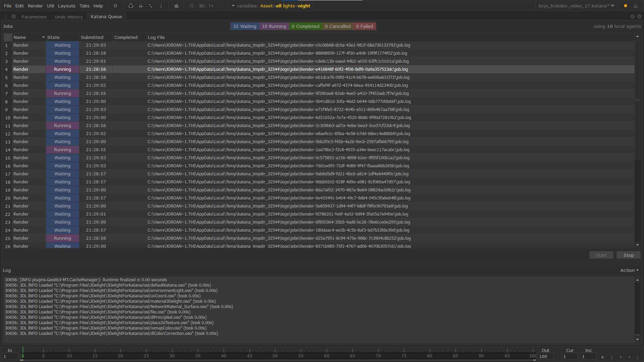Click the gear settings icon in toolbar
The image size is (644, 362).
115,6
